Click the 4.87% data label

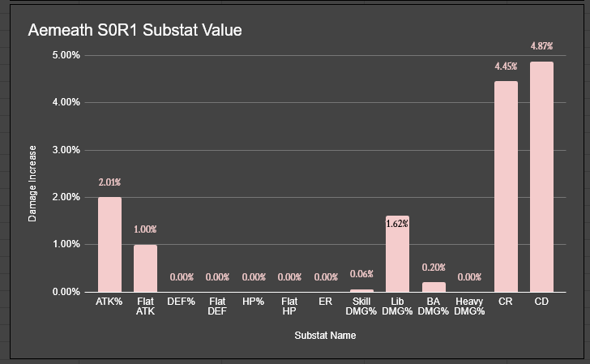(541, 46)
